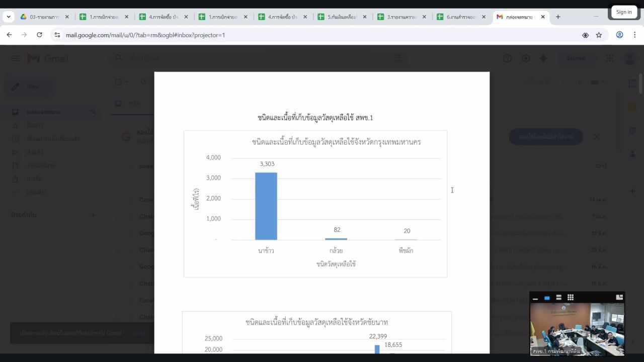The image size is (644, 362).
Task: Open the Google apps grid
Action: pyautogui.click(x=610, y=58)
